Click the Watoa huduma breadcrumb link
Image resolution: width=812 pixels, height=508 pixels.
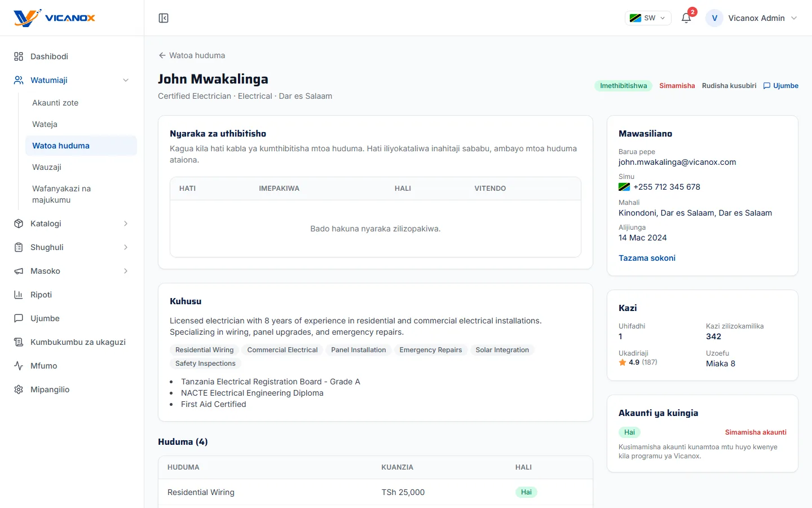192,55
